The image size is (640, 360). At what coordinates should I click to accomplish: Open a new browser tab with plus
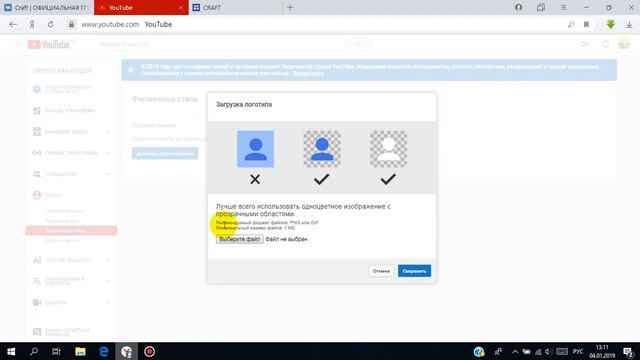(290, 7)
